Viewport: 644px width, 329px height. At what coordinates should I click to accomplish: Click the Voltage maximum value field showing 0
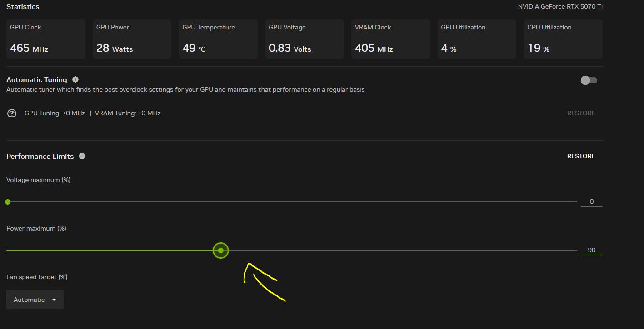591,201
